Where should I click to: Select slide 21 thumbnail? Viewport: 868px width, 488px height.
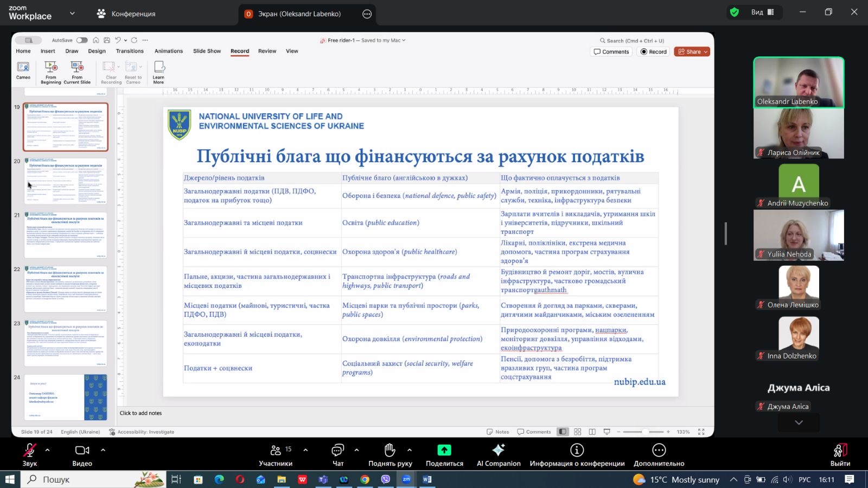point(66,235)
